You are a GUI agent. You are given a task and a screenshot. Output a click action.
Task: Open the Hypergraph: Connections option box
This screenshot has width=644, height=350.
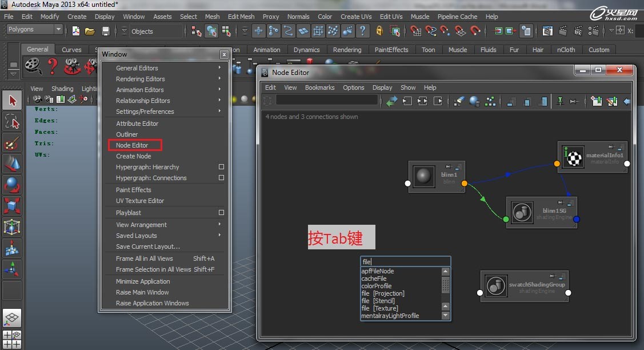221,178
